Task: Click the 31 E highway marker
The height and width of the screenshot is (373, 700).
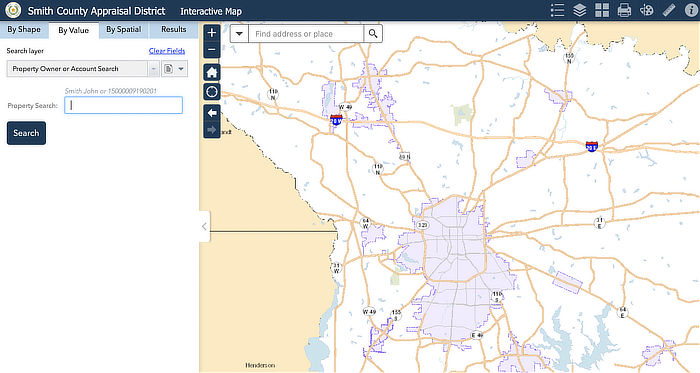Action: coord(600,223)
